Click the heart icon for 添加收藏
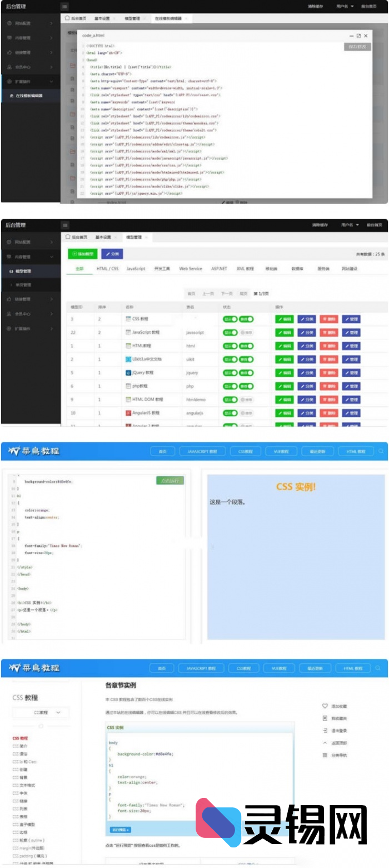 325,706
